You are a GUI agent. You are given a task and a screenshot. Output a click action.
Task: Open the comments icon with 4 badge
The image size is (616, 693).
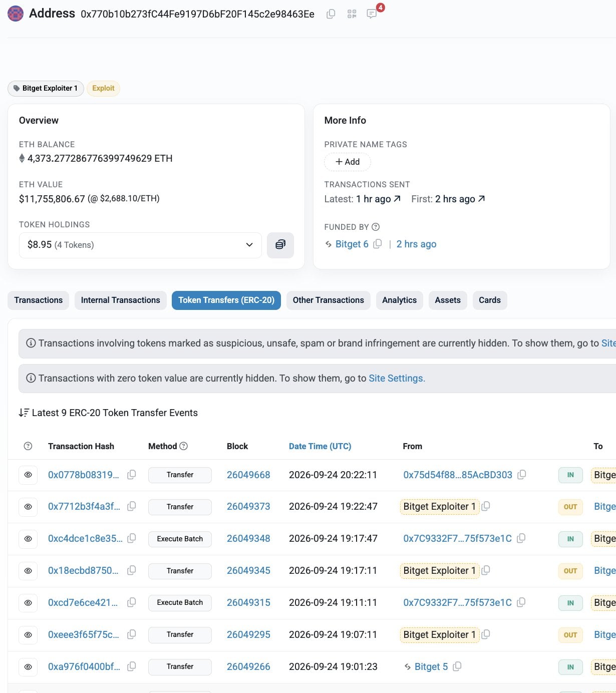[x=372, y=14]
